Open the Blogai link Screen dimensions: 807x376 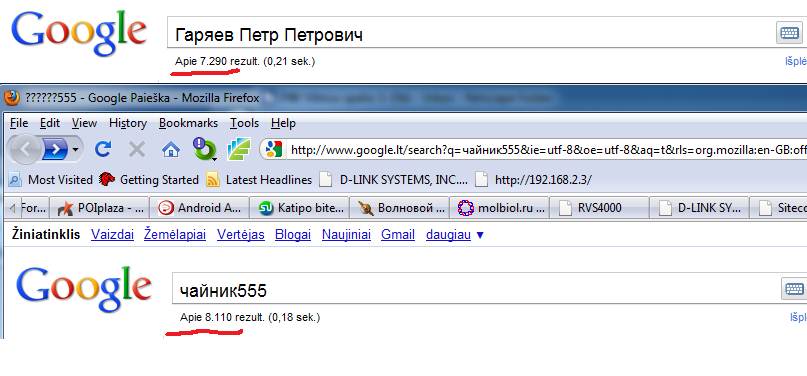293,235
